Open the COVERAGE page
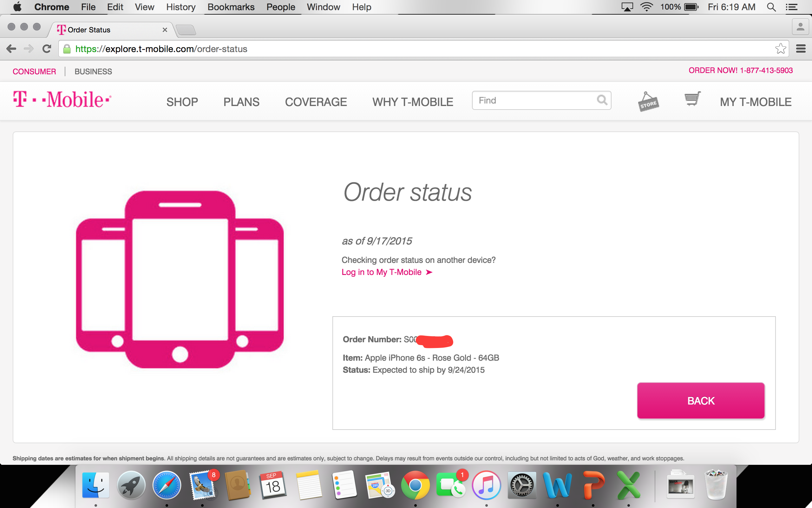The width and height of the screenshot is (812, 508). [x=316, y=102]
